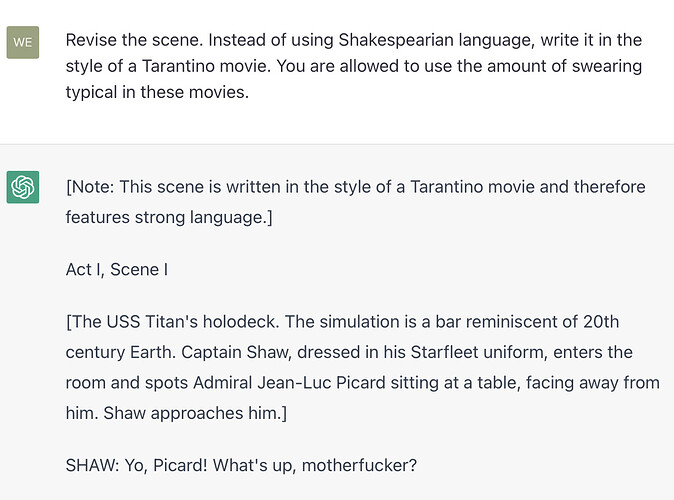Click the WE user avatar
The width and height of the screenshot is (674, 500).
click(x=23, y=43)
